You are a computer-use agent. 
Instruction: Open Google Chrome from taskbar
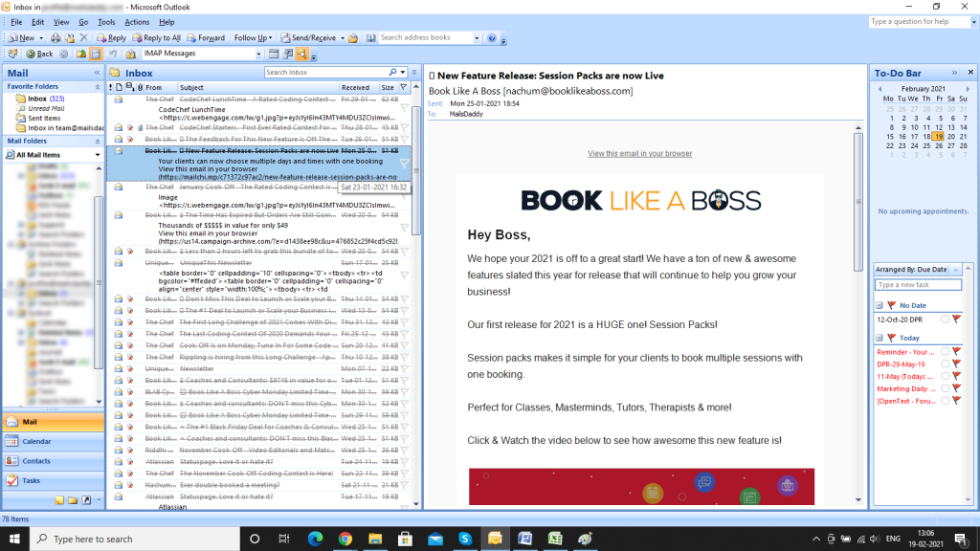point(345,539)
